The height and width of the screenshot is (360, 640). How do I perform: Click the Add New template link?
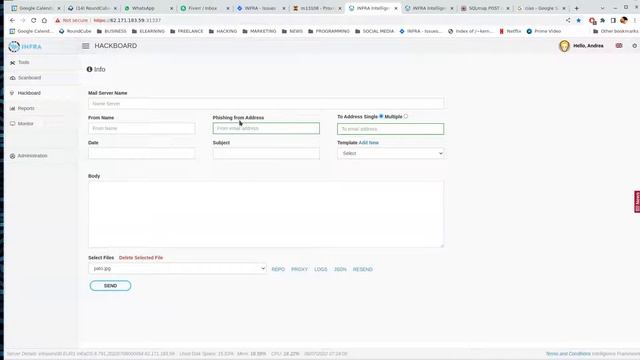pos(369,143)
